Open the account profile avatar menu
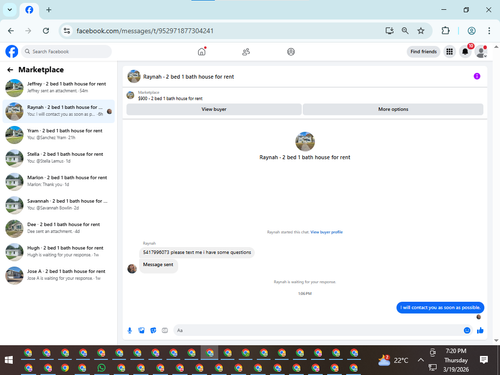Screen dimensions: 500x375 tap(481, 52)
